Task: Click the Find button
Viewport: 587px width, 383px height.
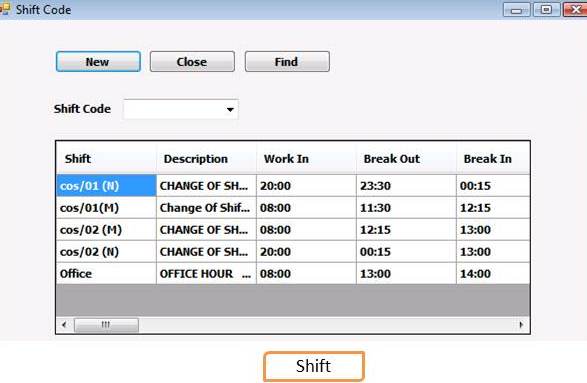Action: point(287,61)
